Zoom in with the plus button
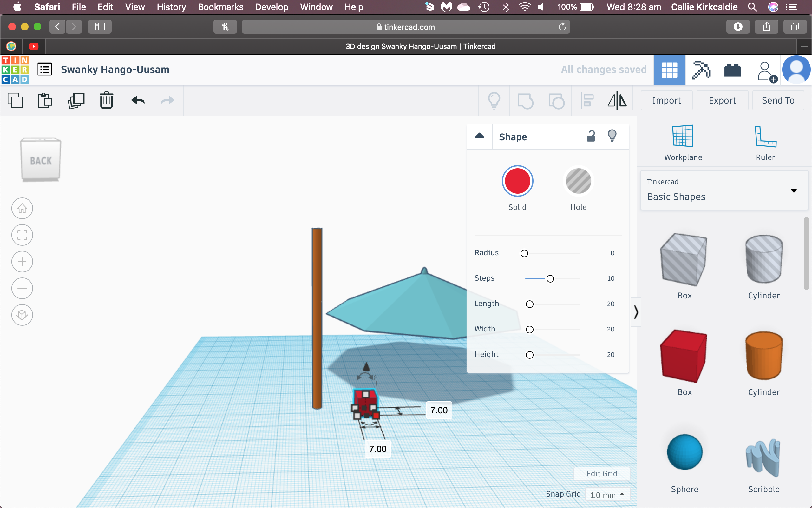The image size is (812, 508). tap(22, 262)
